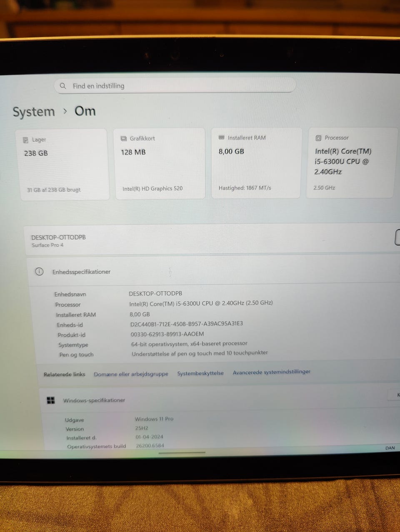Click the Enhedsnavn label
This screenshot has height=532, width=400.
pos(70,294)
